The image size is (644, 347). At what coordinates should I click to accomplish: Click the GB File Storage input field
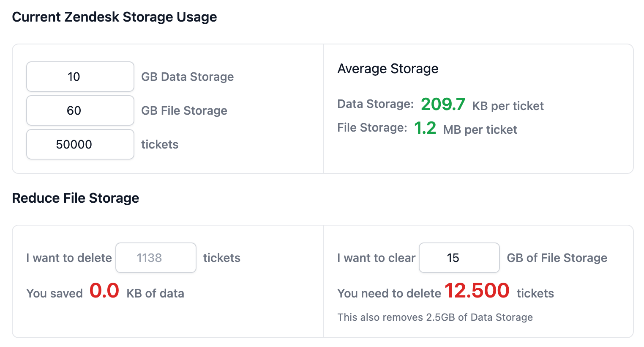tap(80, 110)
